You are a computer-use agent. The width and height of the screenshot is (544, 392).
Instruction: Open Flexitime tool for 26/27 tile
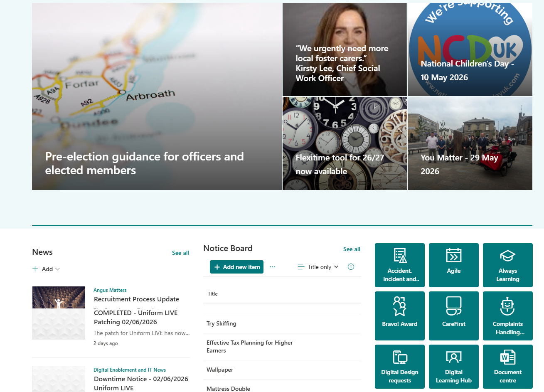(x=345, y=143)
